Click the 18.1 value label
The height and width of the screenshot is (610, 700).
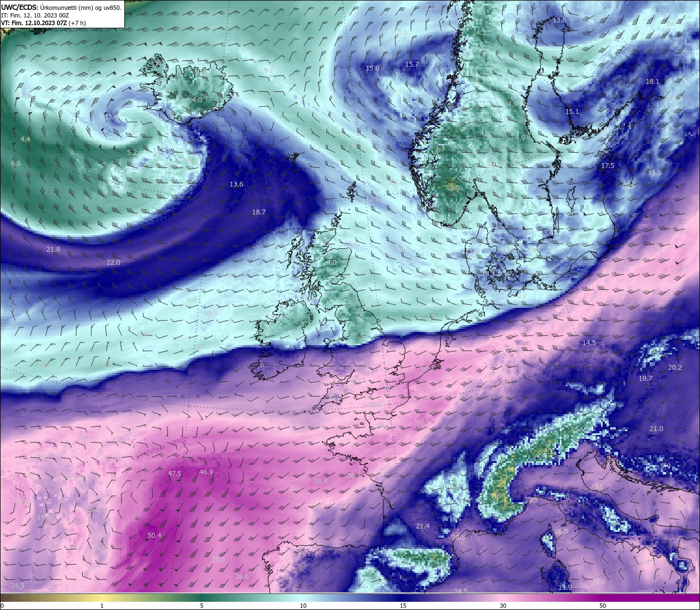(x=652, y=81)
